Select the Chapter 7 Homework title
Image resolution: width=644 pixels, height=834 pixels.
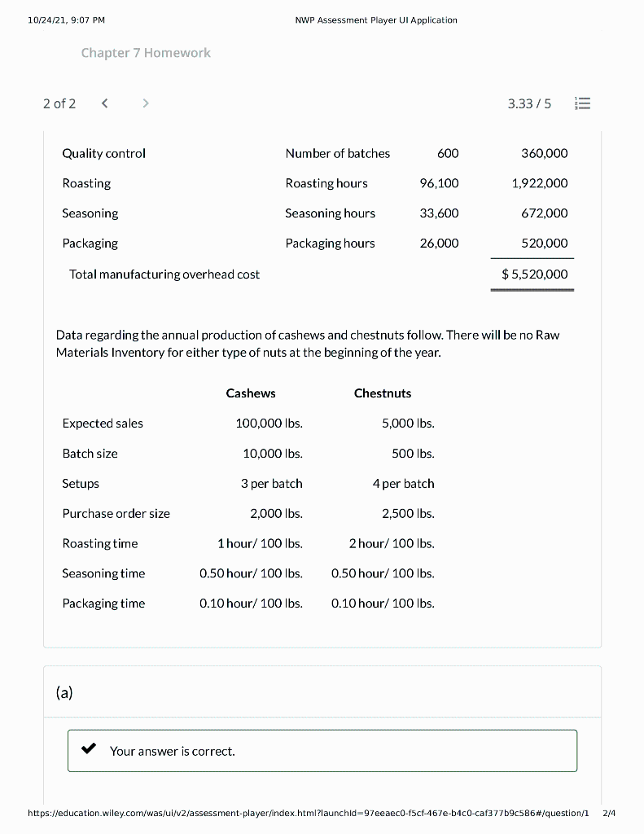(x=146, y=52)
